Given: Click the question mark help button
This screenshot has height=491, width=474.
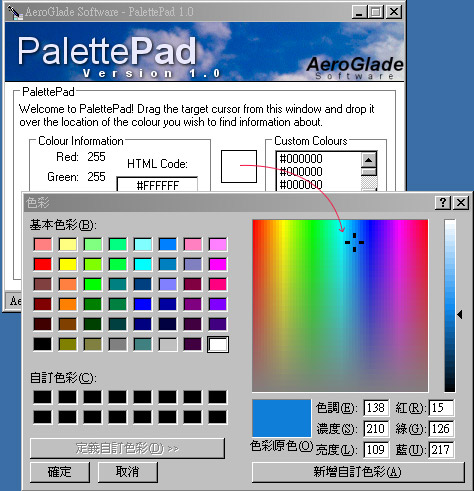Looking at the screenshot, I should click(x=443, y=202).
